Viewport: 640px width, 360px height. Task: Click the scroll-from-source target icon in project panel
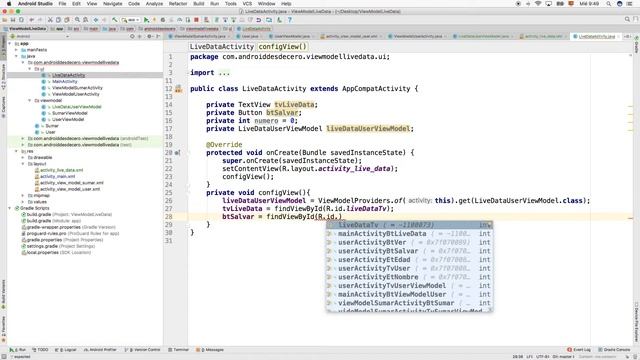click(132, 36)
